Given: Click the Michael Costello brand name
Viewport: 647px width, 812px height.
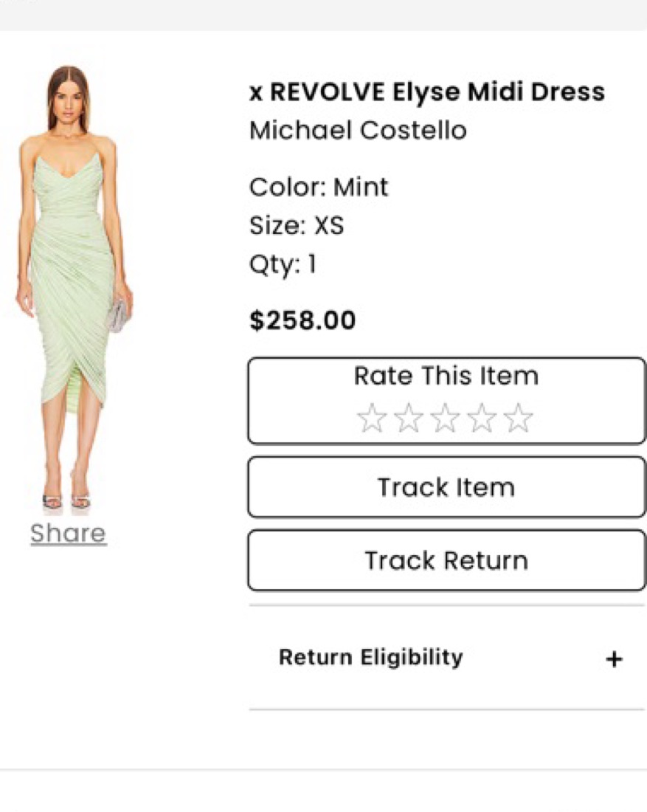Looking at the screenshot, I should pyautogui.click(x=358, y=131).
